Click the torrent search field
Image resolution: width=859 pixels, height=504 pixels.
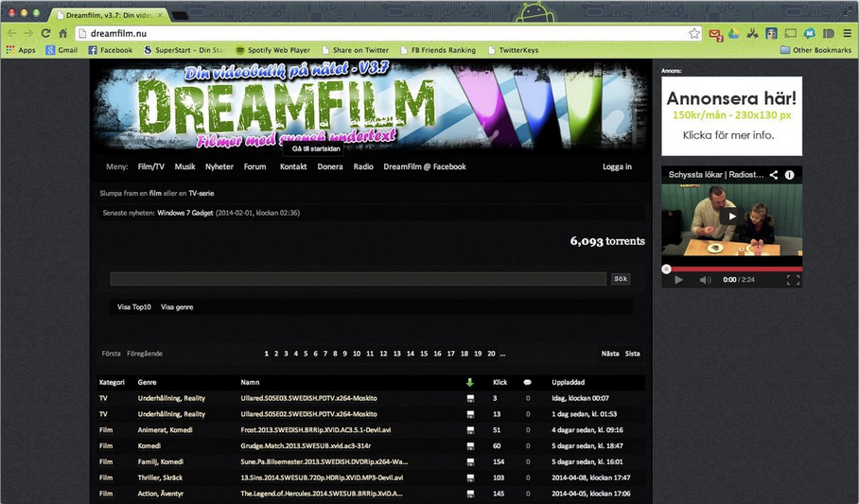click(358, 279)
